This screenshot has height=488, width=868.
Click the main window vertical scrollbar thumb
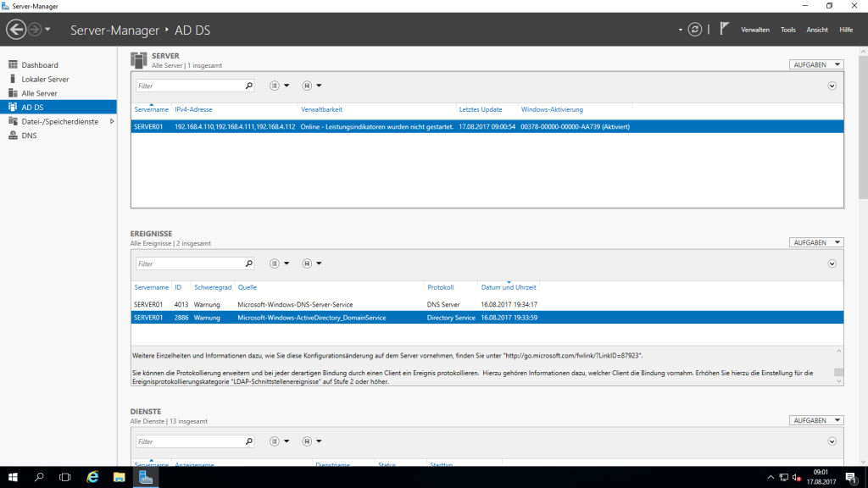tap(863, 127)
